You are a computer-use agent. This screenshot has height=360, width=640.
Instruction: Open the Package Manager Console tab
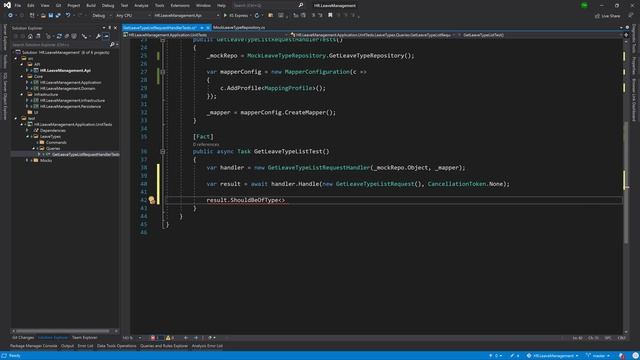33,346
